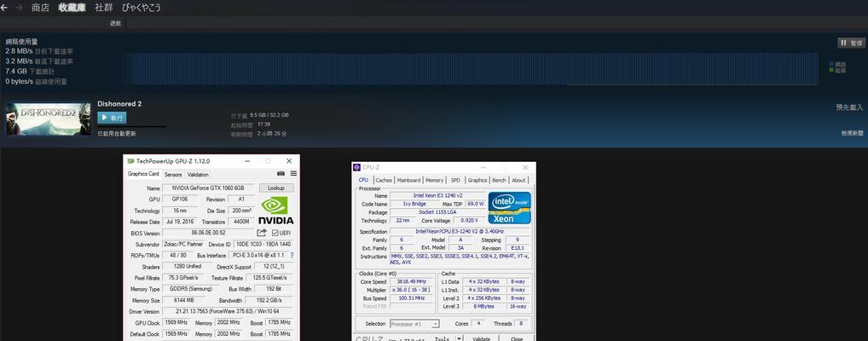Click the Bus Interface question mark
This screenshot has height=341, width=868.
coord(292,255)
